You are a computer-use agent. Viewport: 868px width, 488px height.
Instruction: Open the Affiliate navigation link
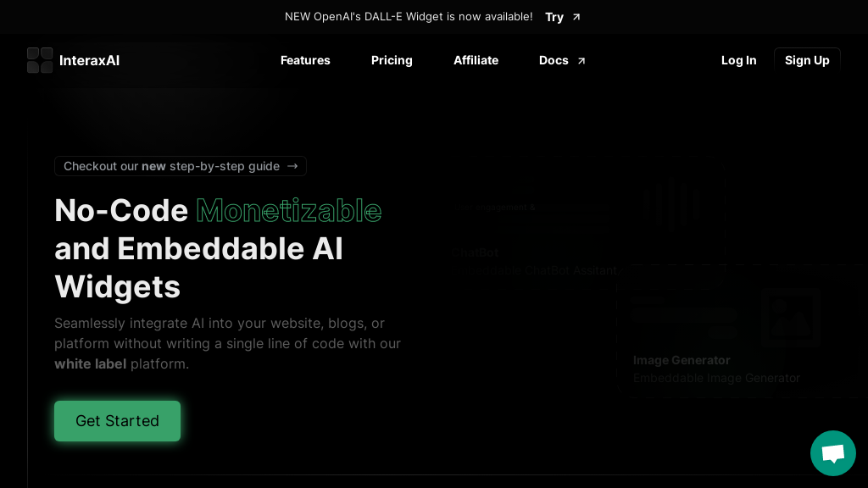tap(476, 60)
